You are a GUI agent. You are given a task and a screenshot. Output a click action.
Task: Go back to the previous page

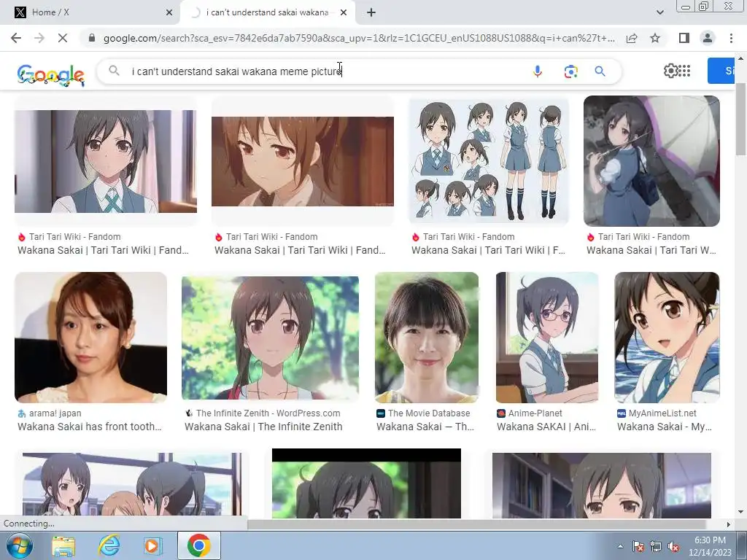tap(16, 38)
